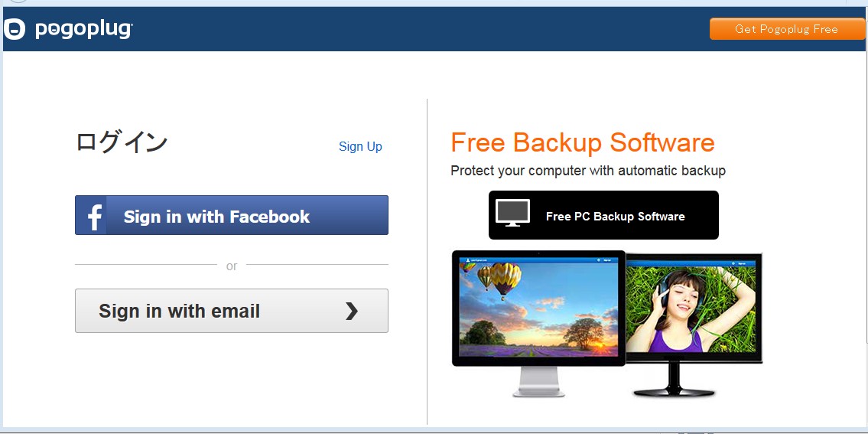Click Sign in with Facebook button
868x434 pixels.
232,215
